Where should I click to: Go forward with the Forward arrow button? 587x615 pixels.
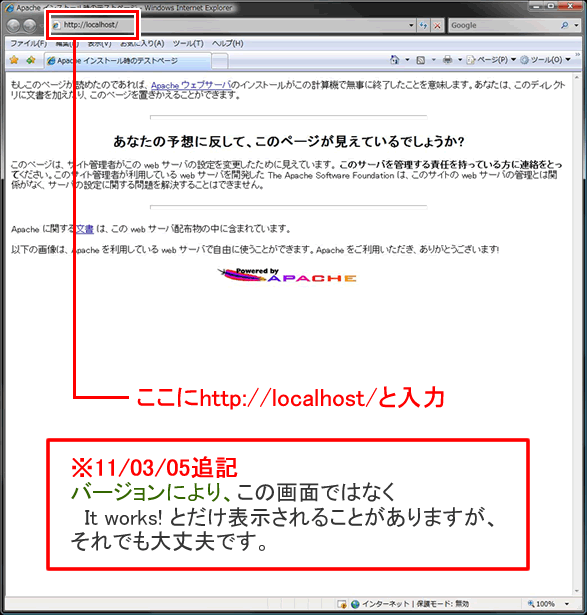click(x=29, y=25)
